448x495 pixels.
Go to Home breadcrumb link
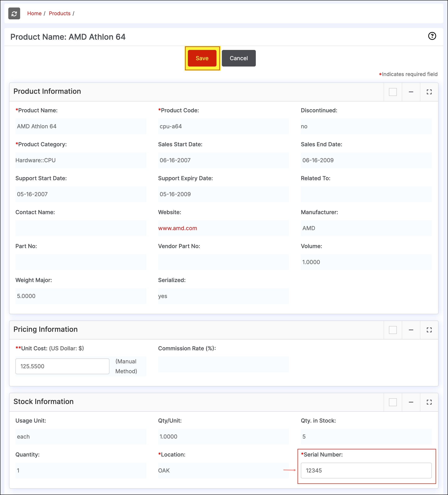(x=34, y=13)
